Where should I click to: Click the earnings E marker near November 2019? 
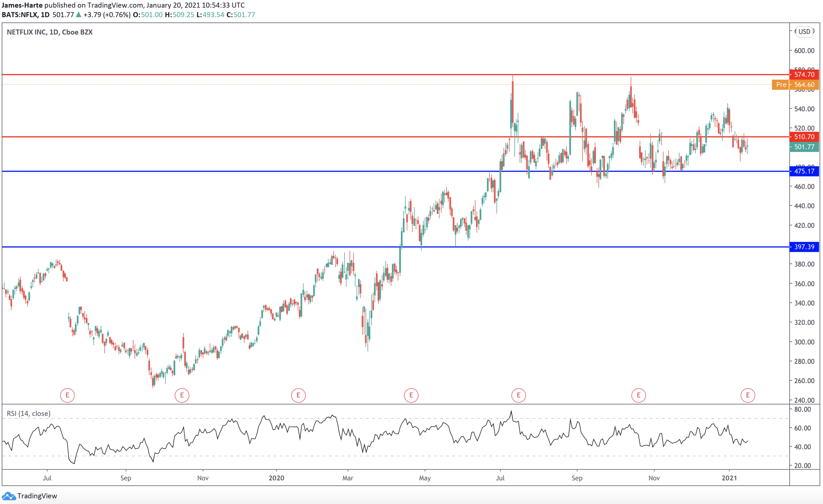182,395
